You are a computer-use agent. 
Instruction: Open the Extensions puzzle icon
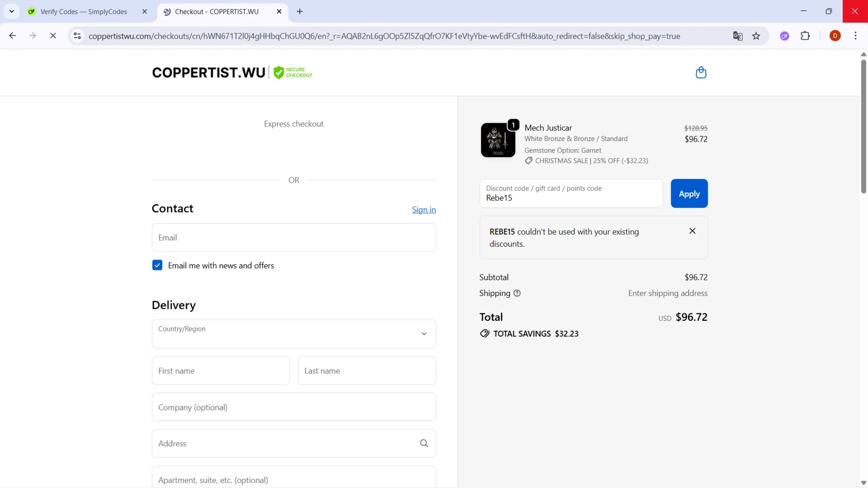click(806, 36)
